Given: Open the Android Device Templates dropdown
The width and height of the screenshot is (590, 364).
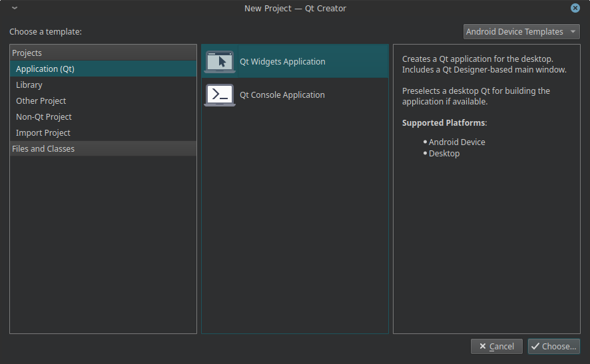Looking at the screenshot, I should point(521,31).
